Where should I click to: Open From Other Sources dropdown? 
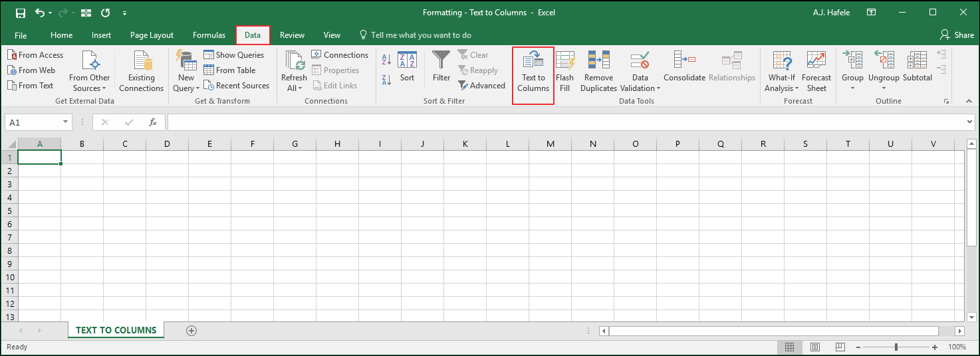coord(89,72)
